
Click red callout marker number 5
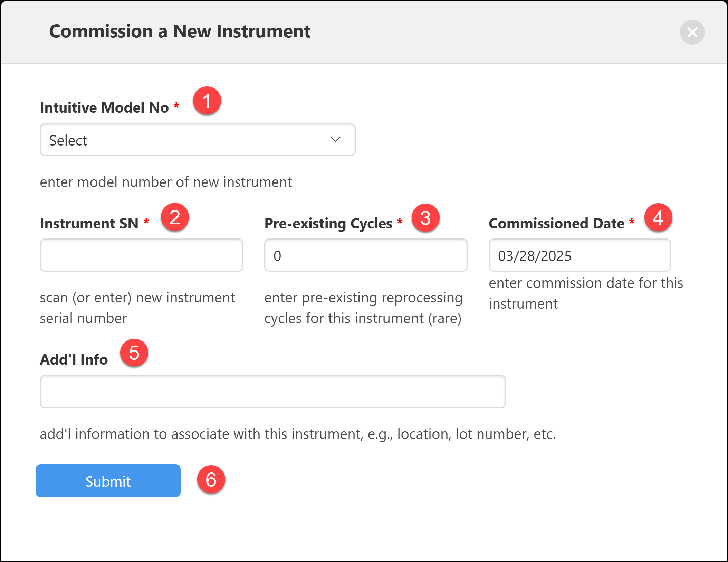tap(134, 353)
